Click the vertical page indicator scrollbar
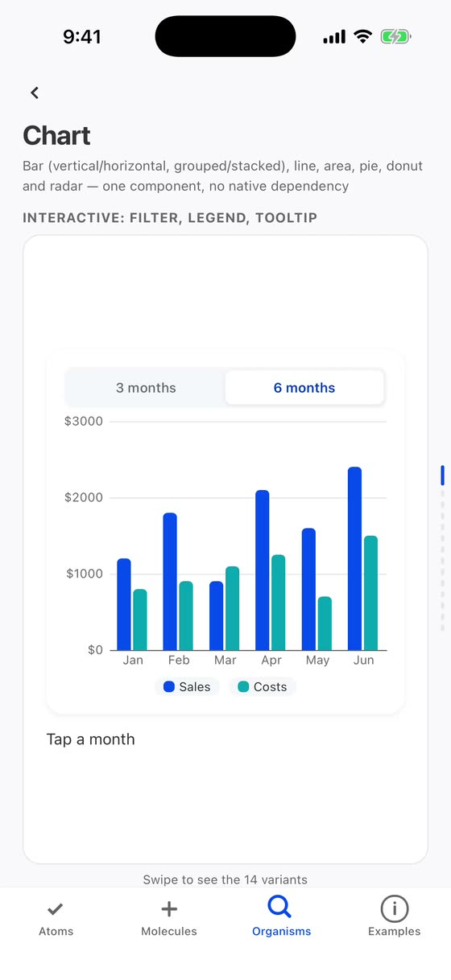 [442, 547]
